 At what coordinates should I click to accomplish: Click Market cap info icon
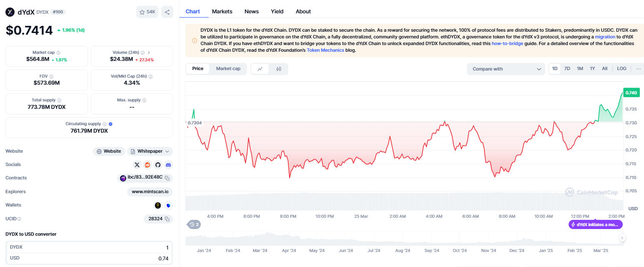pyautogui.click(x=58, y=53)
